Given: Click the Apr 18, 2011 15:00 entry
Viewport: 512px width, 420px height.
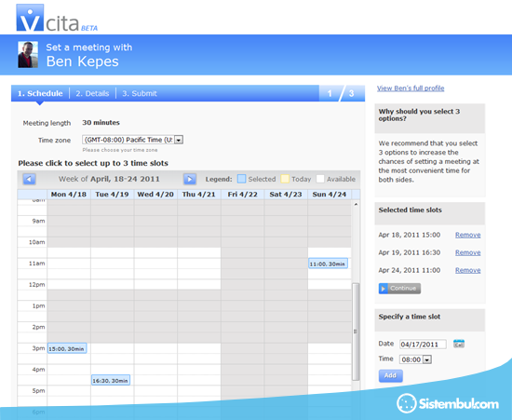Looking at the screenshot, I should point(410,235).
